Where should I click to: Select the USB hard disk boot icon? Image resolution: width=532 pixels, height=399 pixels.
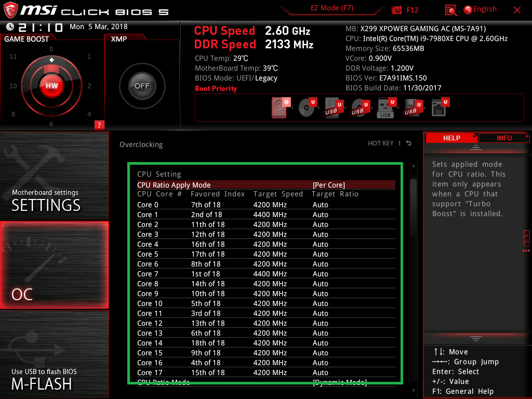pos(334,108)
